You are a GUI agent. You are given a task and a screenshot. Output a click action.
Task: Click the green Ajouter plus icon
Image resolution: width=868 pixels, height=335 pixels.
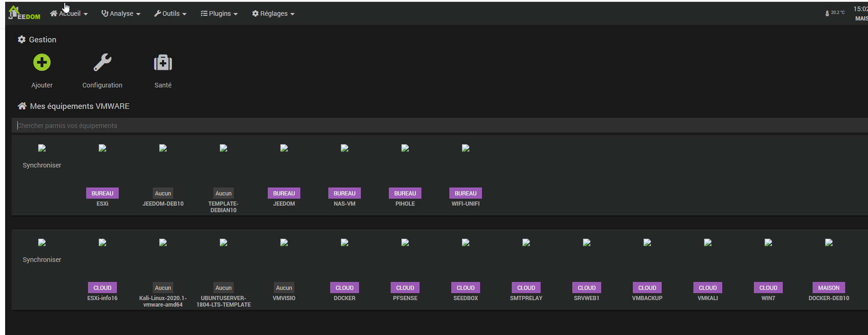(x=42, y=62)
